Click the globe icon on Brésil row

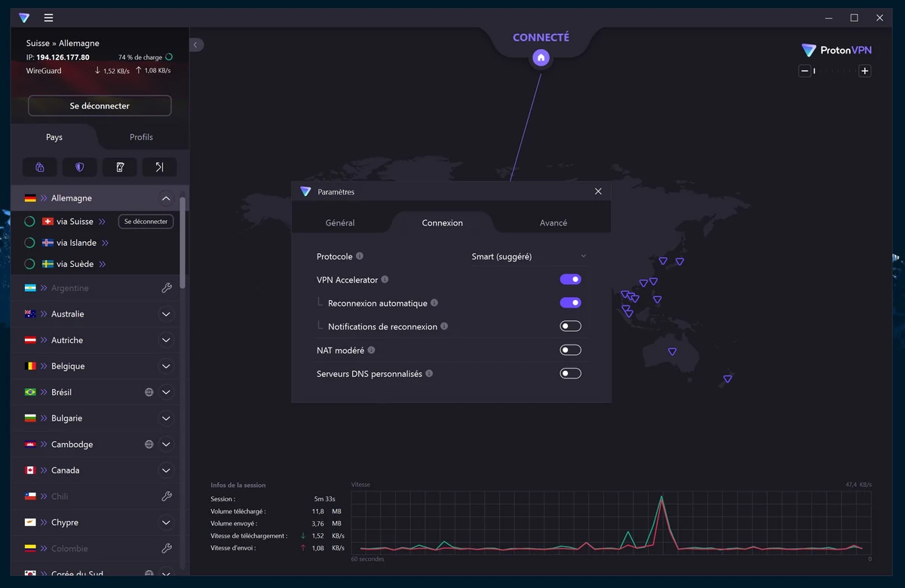click(x=149, y=392)
